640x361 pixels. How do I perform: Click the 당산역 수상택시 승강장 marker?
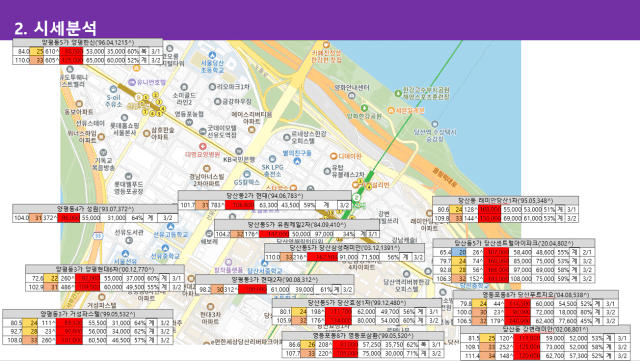click(435, 124)
